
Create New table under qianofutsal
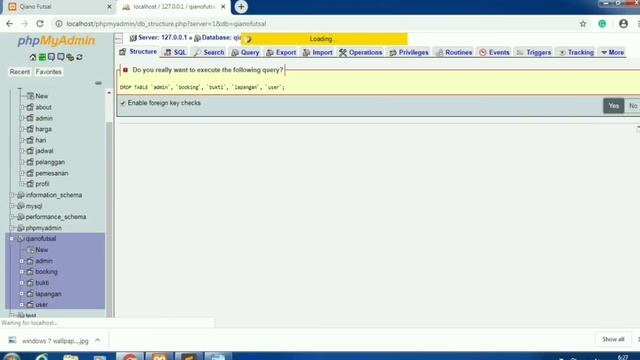click(x=42, y=249)
